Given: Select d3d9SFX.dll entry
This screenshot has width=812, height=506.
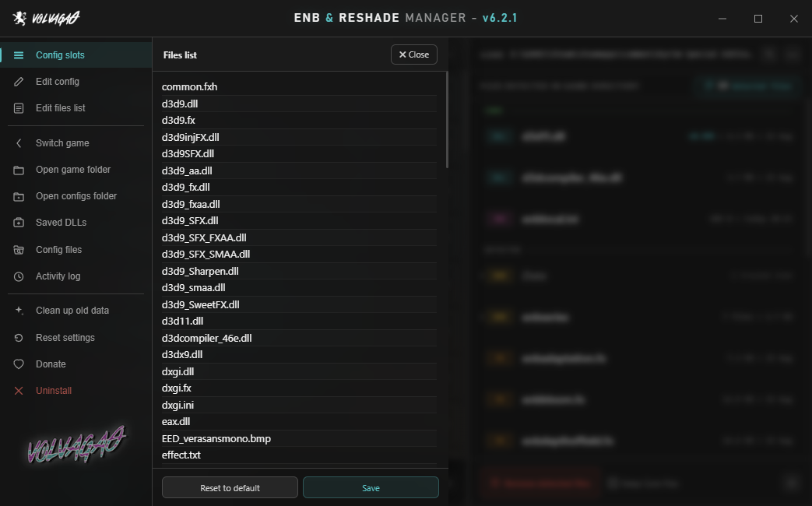Looking at the screenshot, I should pyautogui.click(x=299, y=154).
